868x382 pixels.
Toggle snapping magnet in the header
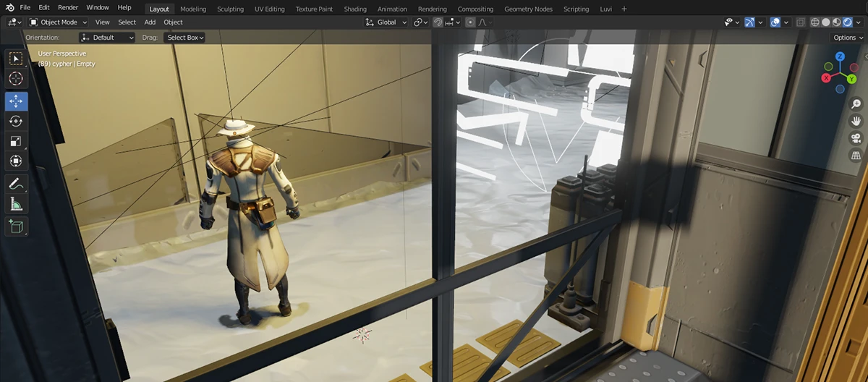438,22
